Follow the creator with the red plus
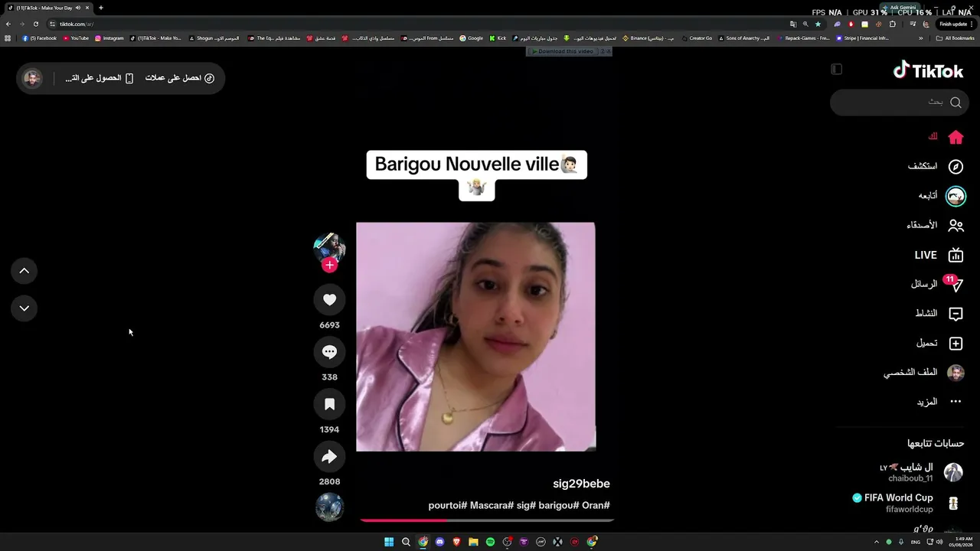980x551 pixels. pos(329,265)
